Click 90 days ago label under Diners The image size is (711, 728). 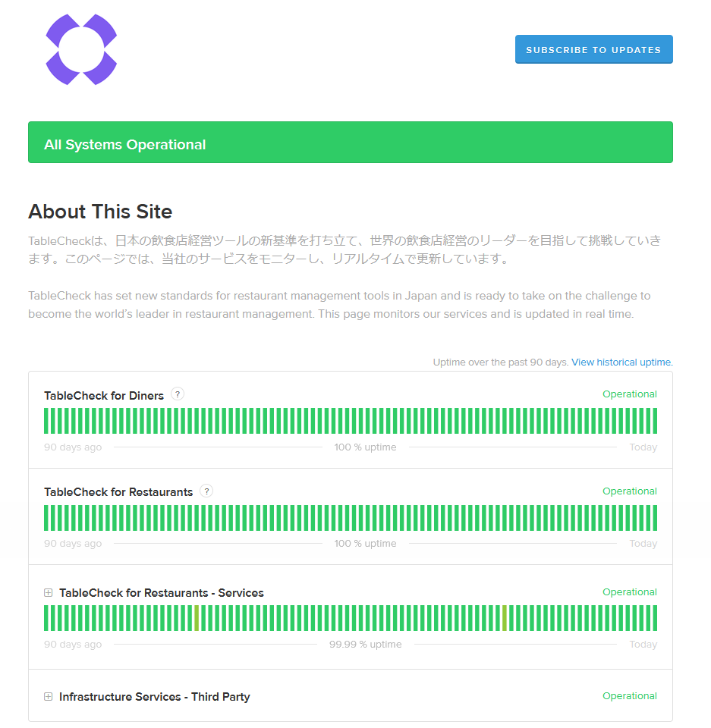click(73, 447)
